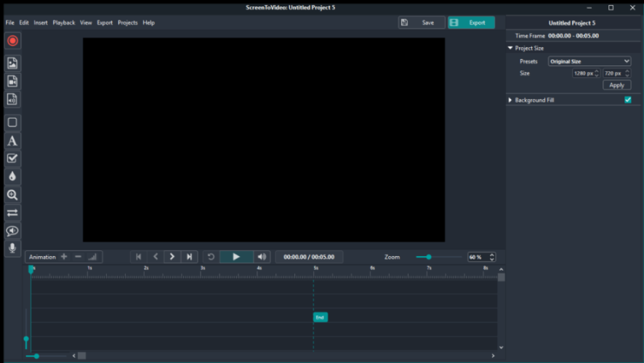Add a shape with the rectangle tool
644x363 pixels.
coord(12,122)
